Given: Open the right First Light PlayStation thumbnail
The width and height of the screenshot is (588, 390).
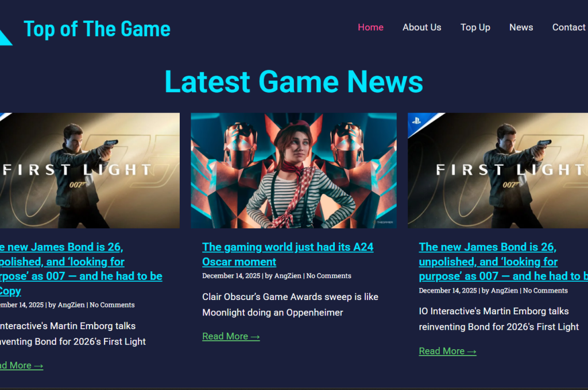Looking at the screenshot, I should (x=498, y=170).
